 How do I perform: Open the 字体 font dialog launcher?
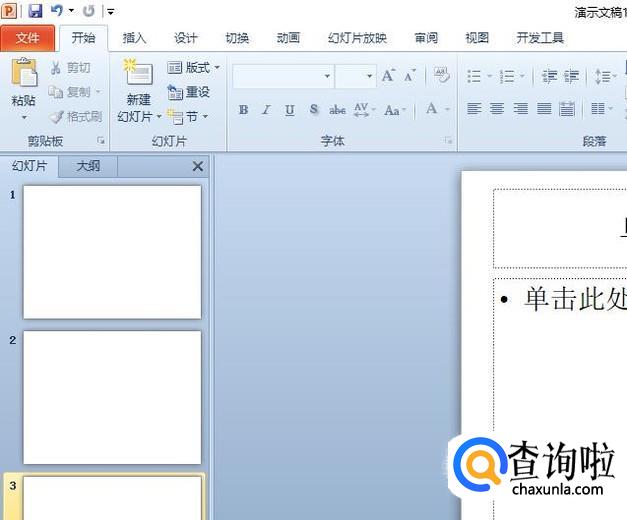[x=448, y=140]
